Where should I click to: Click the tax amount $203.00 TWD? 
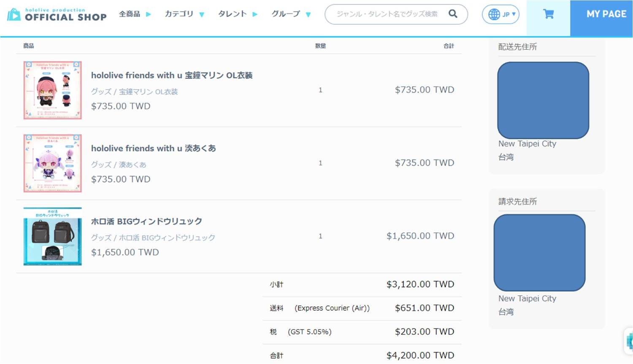pos(425,332)
